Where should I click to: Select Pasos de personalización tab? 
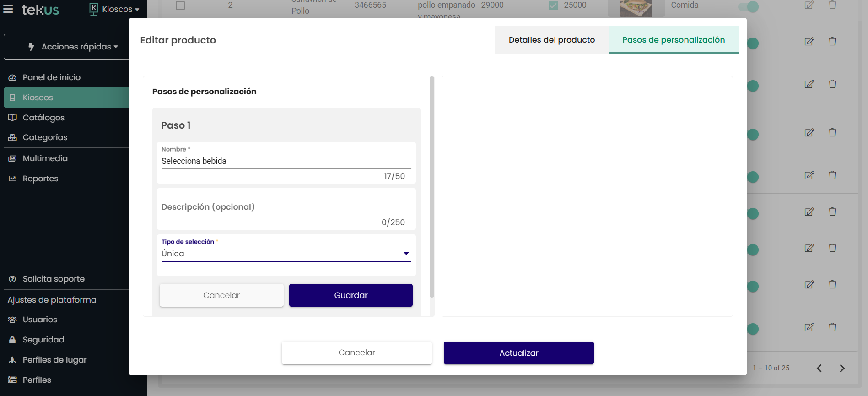click(673, 40)
